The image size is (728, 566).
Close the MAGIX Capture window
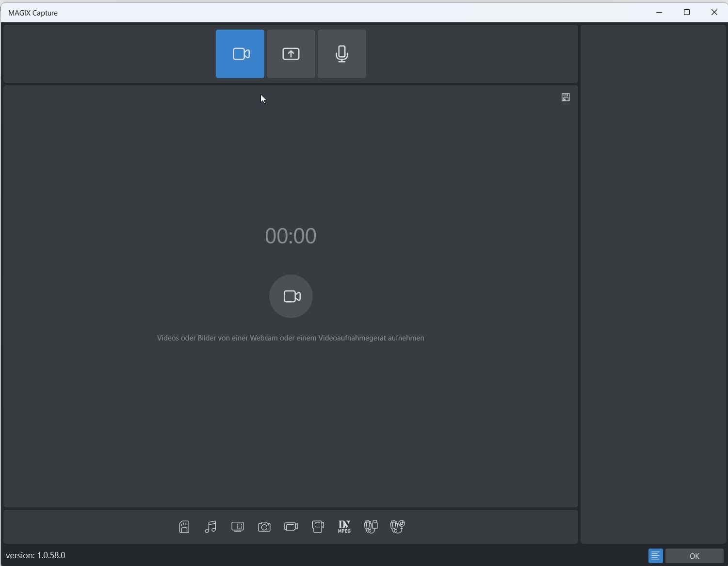click(714, 12)
